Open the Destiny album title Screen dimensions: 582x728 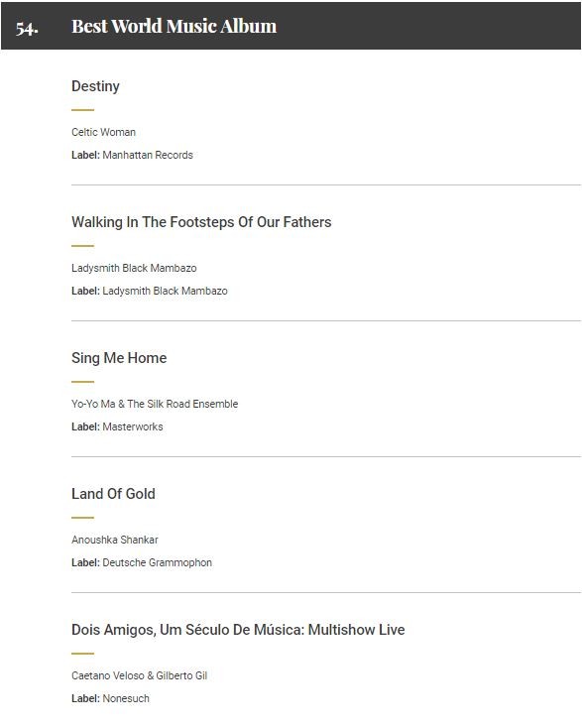(x=95, y=86)
